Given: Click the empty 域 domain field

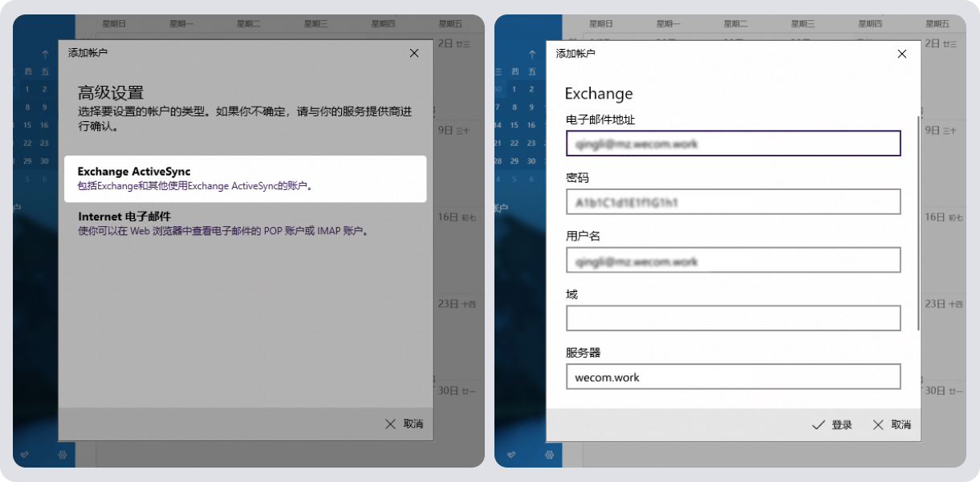Looking at the screenshot, I should [733, 318].
